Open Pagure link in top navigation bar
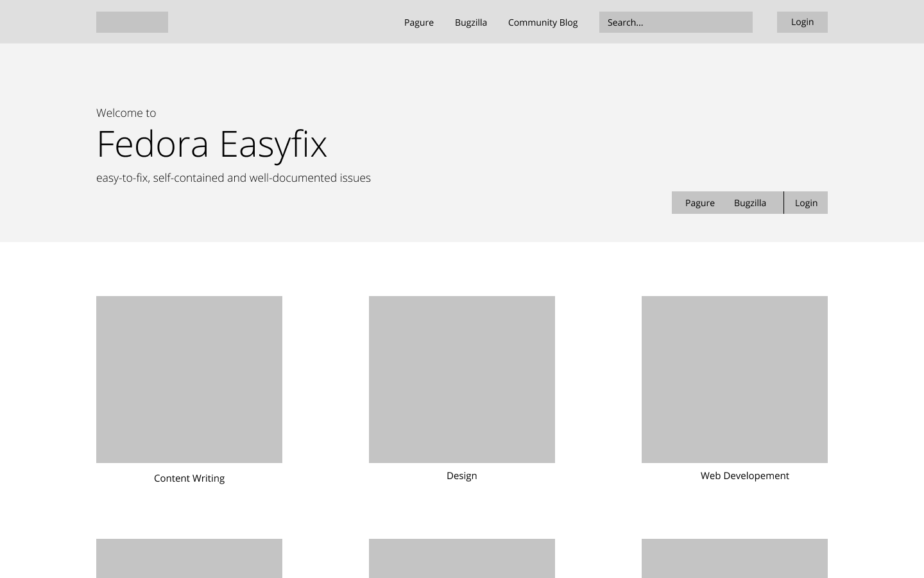Viewport: 924px width, 578px height. point(419,22)
